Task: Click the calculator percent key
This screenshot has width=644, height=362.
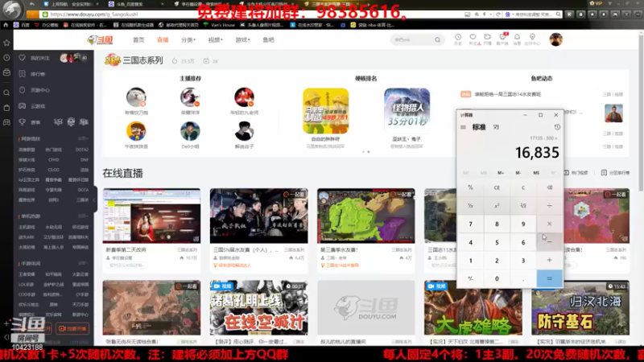Action: [x=471, y=187]
